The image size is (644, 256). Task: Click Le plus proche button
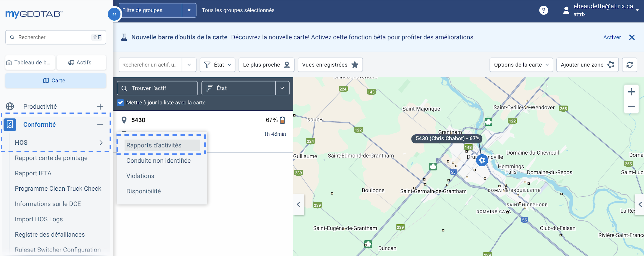coord(266,65)
